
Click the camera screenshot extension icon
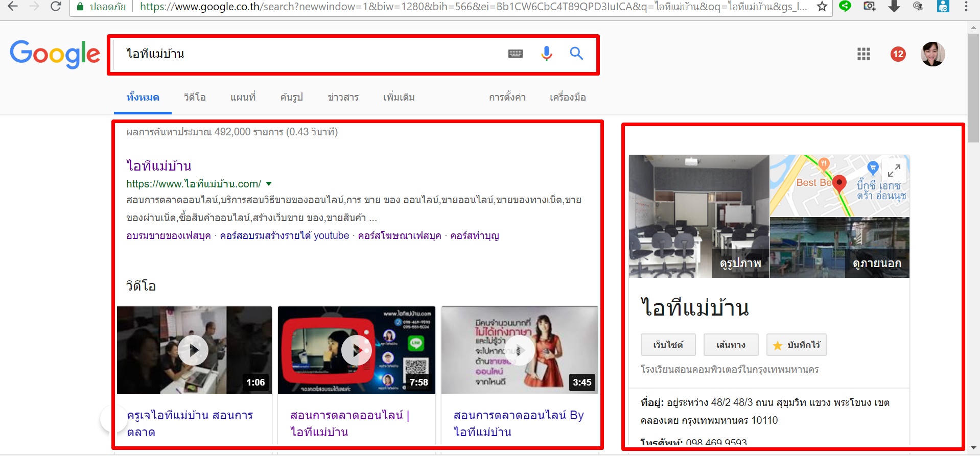[x=870, y=6]
